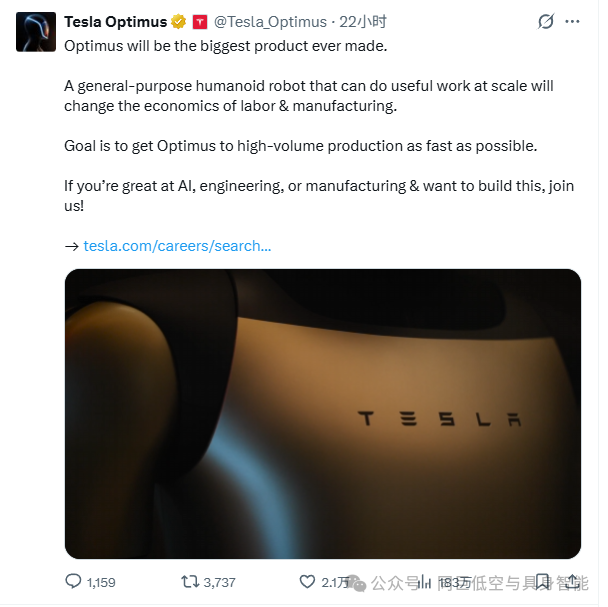
Task: Open the tesla.com/careers/search link
Action: (x=177, y=246)
